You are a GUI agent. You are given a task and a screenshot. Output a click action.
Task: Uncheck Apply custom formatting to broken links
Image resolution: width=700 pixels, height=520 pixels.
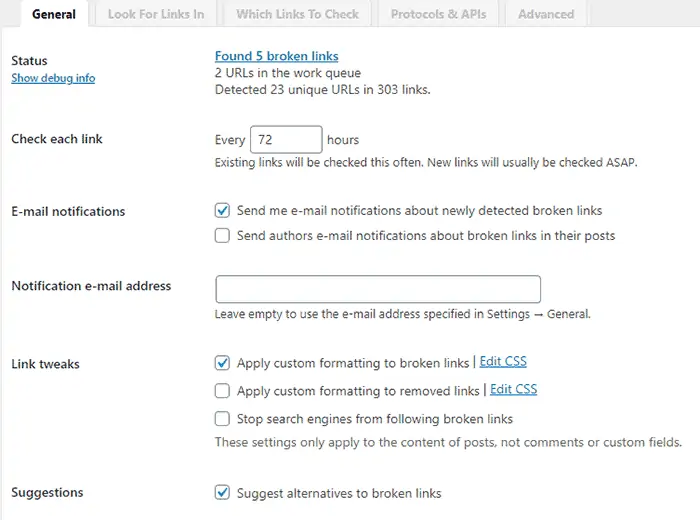tap(222, 363)
